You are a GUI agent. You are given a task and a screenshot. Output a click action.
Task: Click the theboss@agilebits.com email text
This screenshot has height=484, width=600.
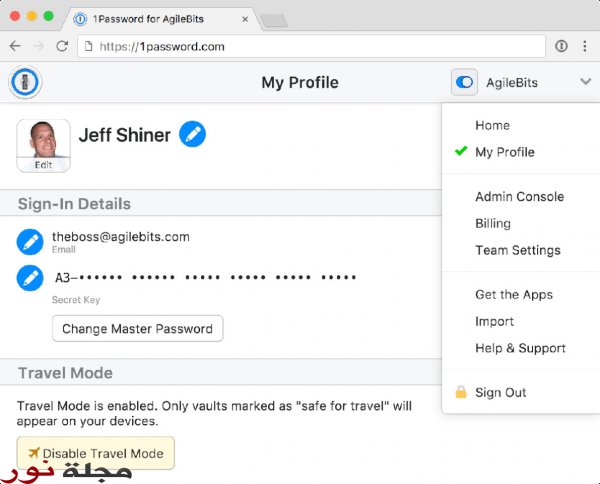pos(121,237)
